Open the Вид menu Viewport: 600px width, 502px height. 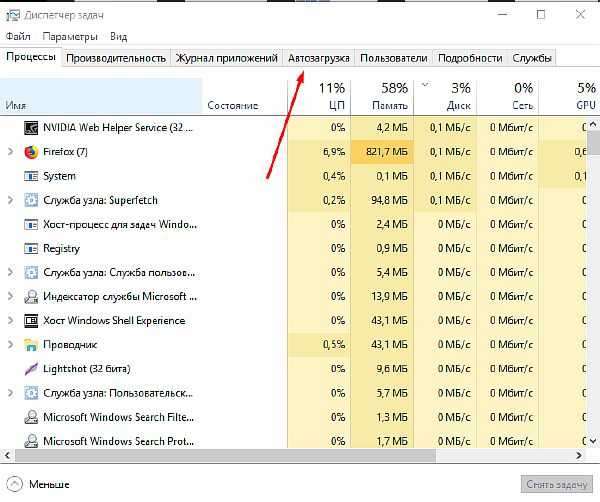[x=119, y=37]
